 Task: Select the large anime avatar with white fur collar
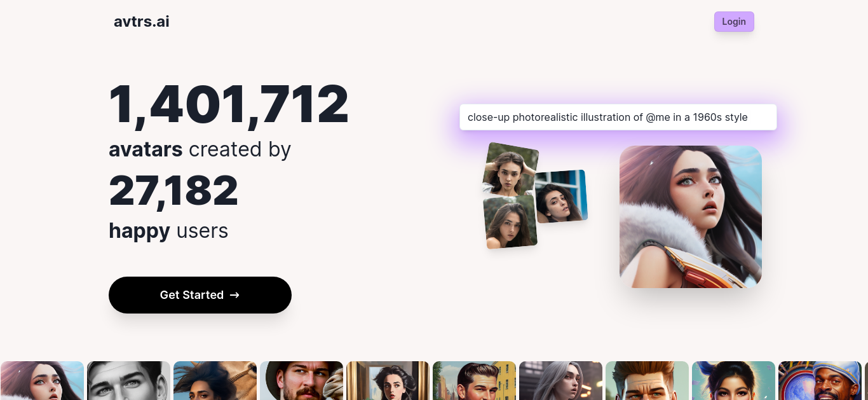(x=691, y=217)
